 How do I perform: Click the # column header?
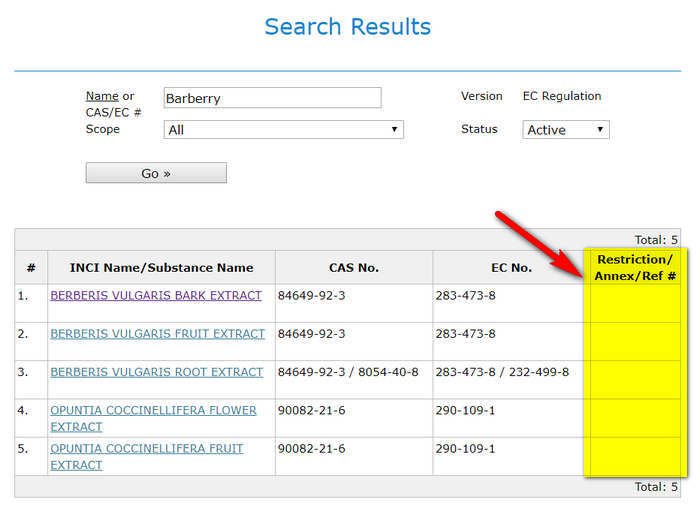click(x=31, y=268)
